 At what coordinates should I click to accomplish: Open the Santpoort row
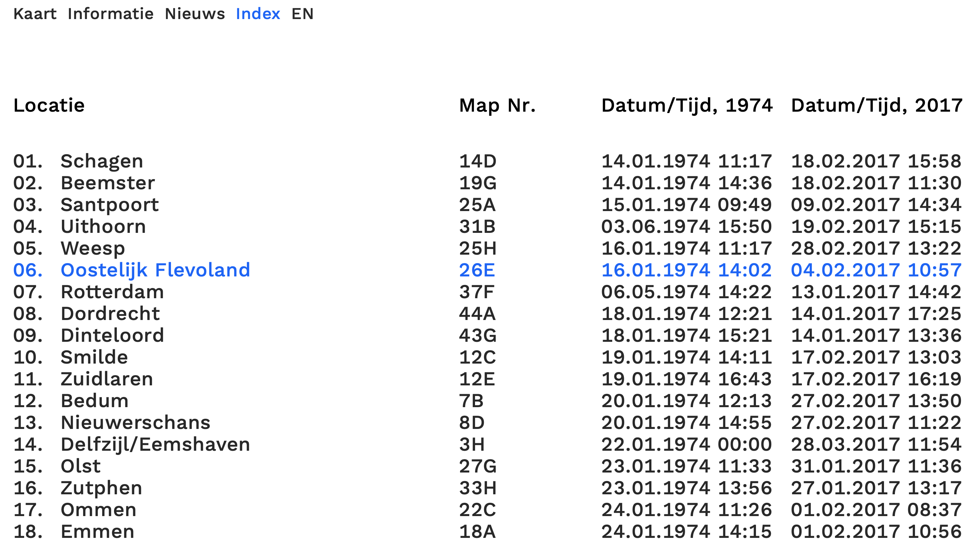click(110, 205)
